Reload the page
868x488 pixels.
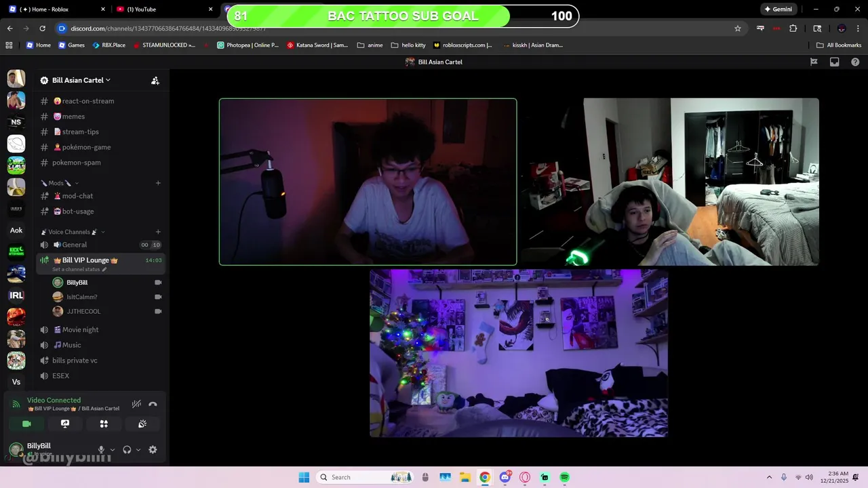(x=42, y=28)
